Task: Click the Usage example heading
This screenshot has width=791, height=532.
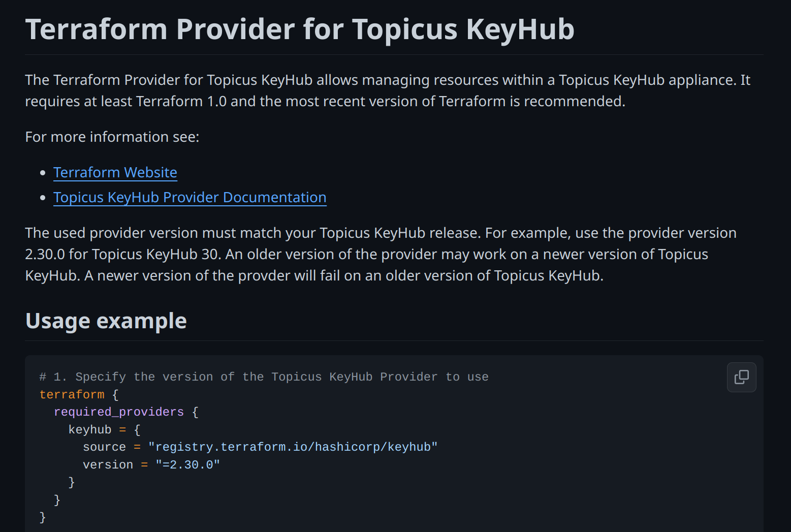Action: 106,321
